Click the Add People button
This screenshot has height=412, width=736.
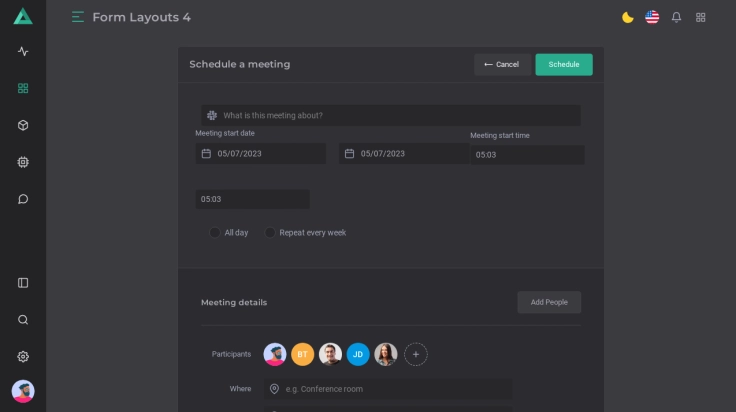pyautogui.click(x=549, y=302)
